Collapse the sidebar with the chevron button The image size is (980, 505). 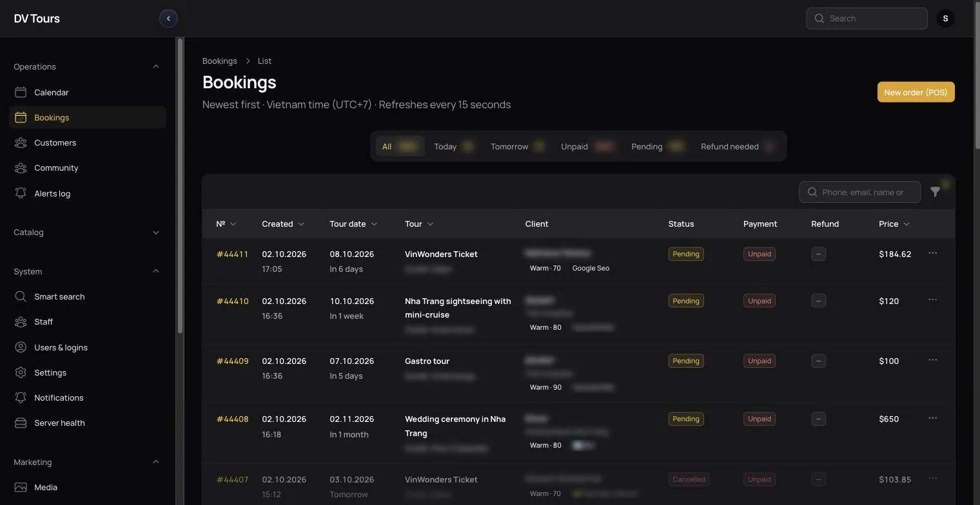click(x=168, y=19)
